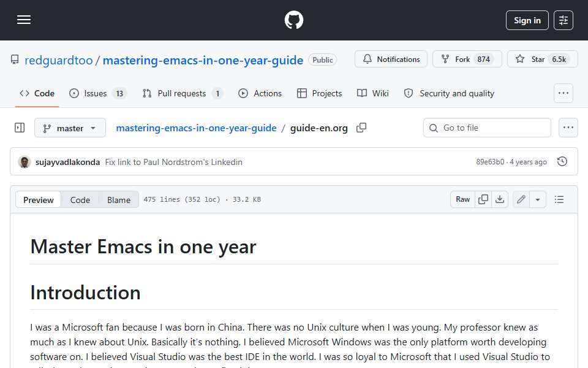Edit this file with pencil icon

[521, 199]
